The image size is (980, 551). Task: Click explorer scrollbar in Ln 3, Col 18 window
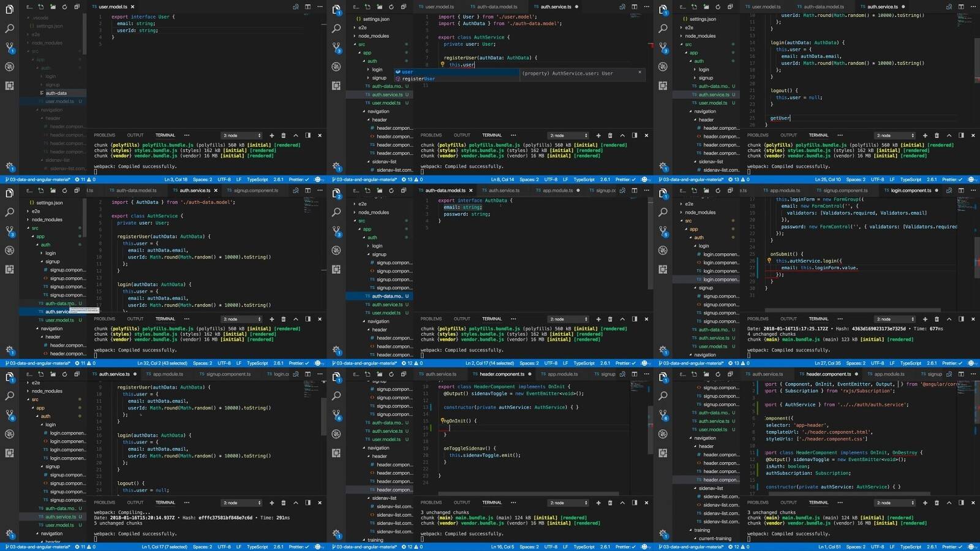click(x=85, y=34)
